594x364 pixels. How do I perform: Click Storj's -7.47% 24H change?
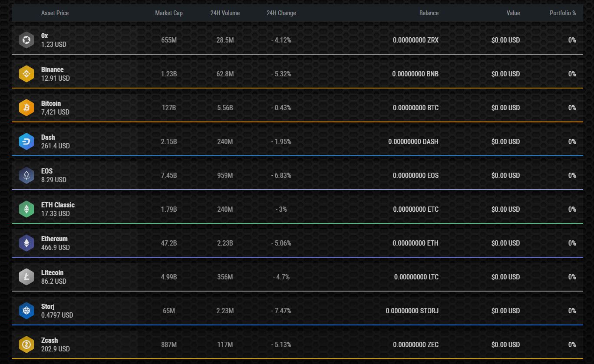(281, 311)
